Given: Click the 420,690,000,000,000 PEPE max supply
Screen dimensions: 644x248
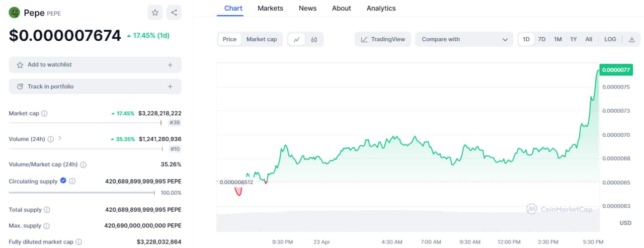Looking at the screenshot, I should (143, 226).
